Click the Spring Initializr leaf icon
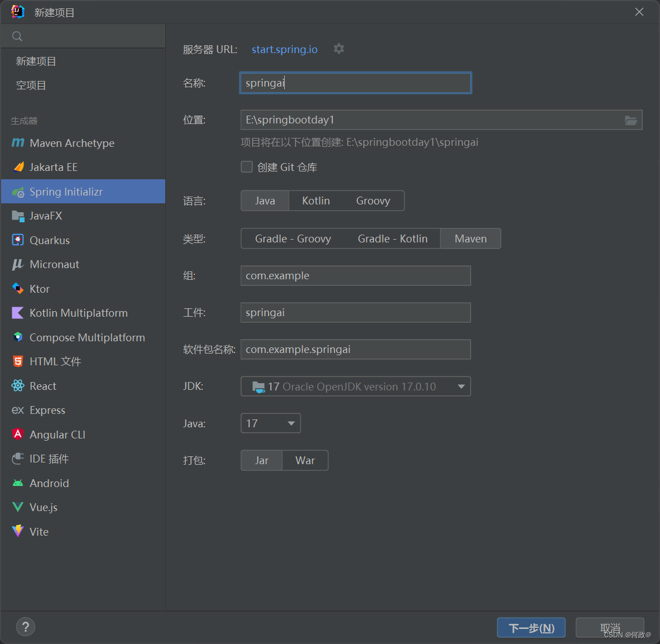 18,192
